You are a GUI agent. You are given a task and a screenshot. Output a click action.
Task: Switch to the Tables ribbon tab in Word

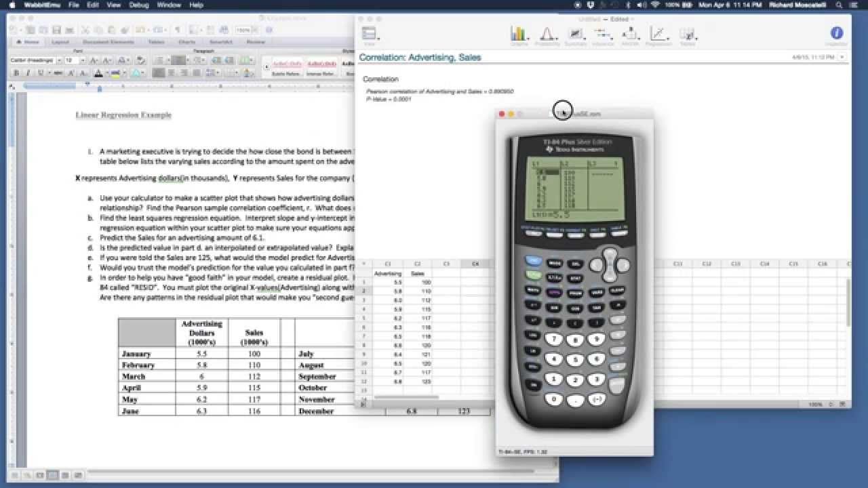(x=156, y=42)
